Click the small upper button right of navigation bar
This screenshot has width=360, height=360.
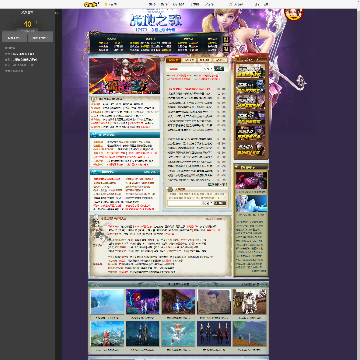tap(226, 40)
